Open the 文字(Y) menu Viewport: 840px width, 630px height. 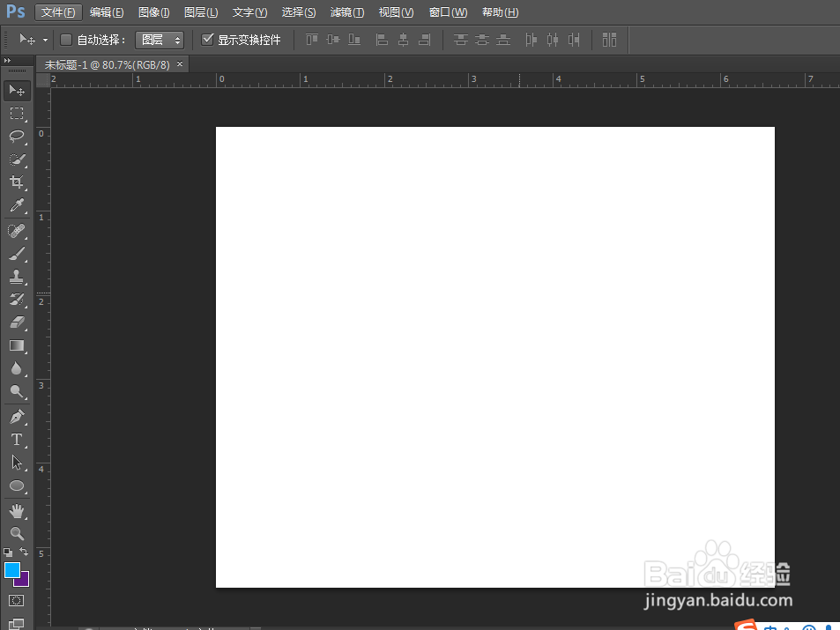[x=249, y=12]
